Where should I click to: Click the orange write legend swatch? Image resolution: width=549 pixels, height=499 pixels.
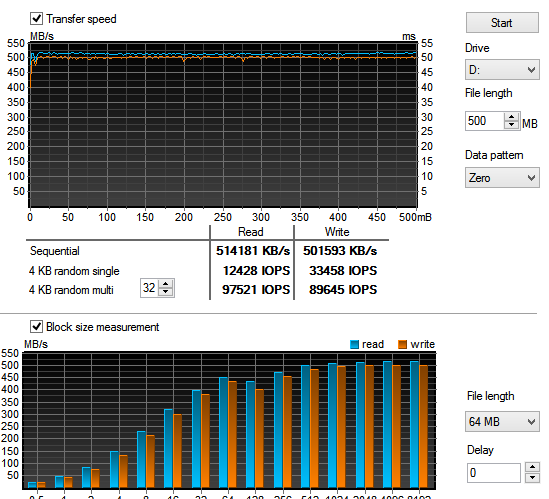(x=403, y=345)
